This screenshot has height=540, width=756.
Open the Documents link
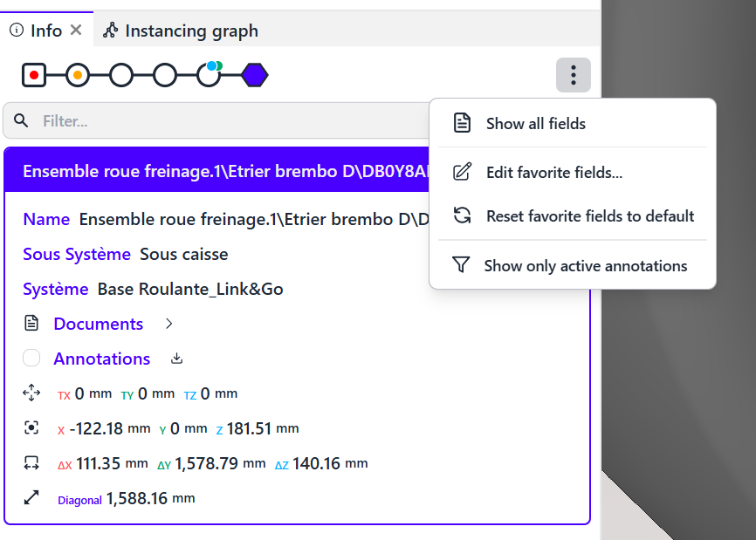point(98,324)
